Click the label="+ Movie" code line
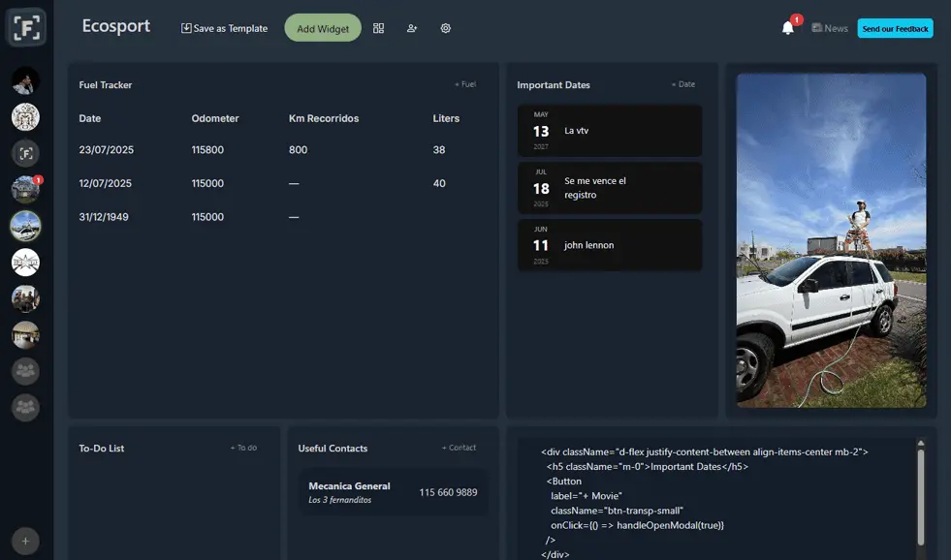This screenshot has height=560, width=951. coord(586,496)
